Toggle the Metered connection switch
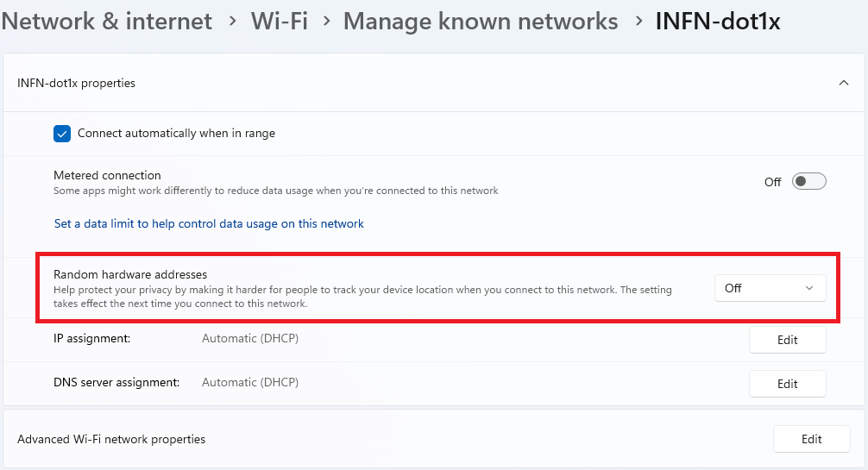 coord(808,181)
